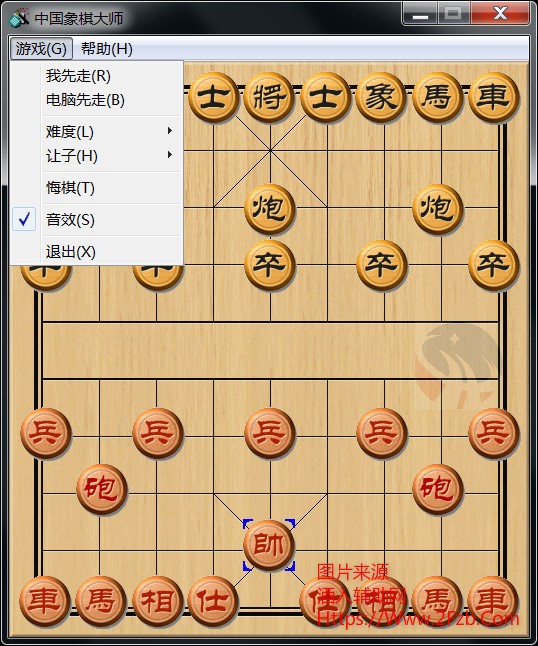Select the black 車 chariot in the top-right corner

pos(494,97)
